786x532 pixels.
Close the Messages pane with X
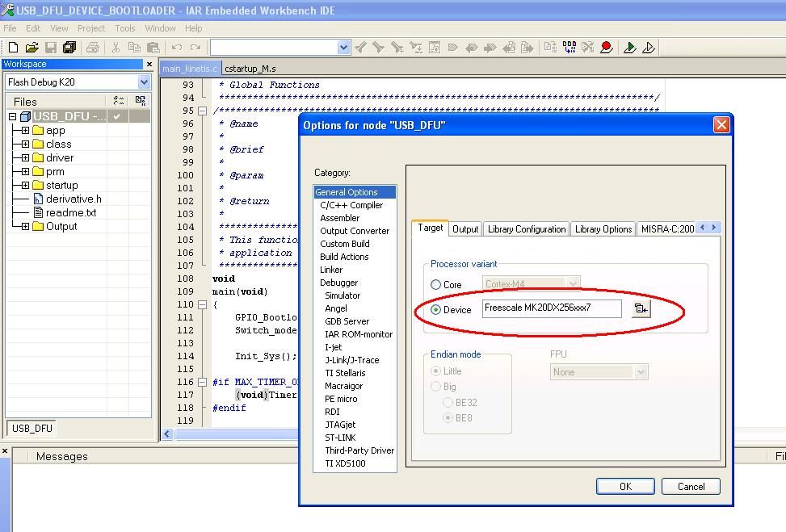click(5, 450)
